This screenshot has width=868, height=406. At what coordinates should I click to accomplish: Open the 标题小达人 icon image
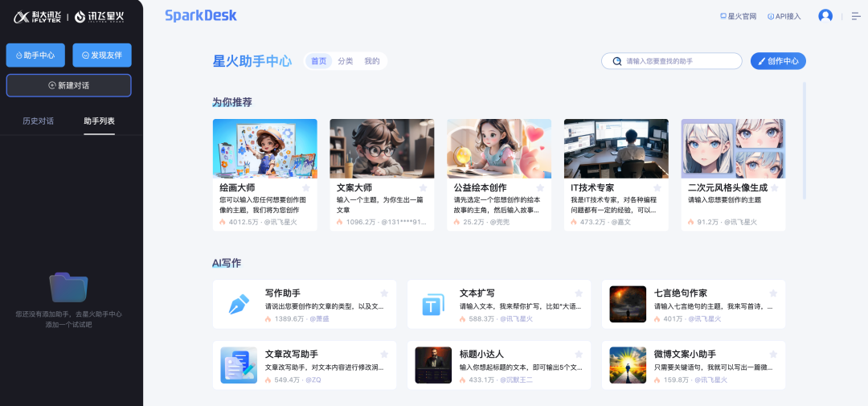coord(433,365)
